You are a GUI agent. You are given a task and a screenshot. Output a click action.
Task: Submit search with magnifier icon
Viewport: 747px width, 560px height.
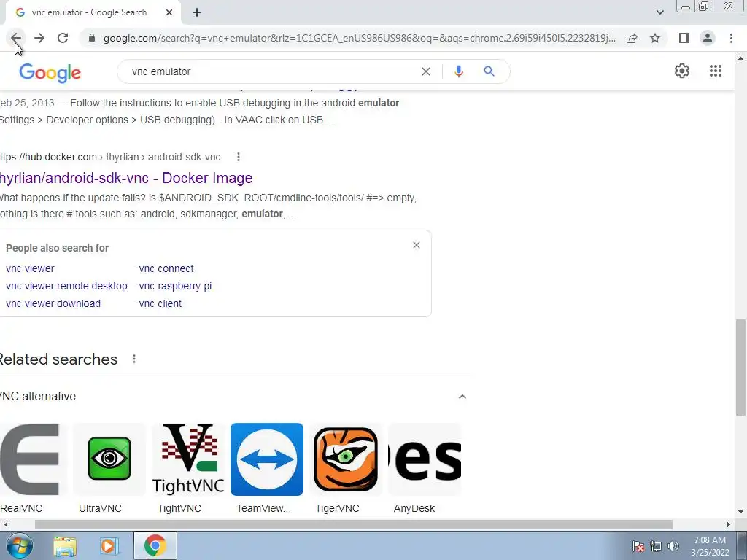pos(489,71)
